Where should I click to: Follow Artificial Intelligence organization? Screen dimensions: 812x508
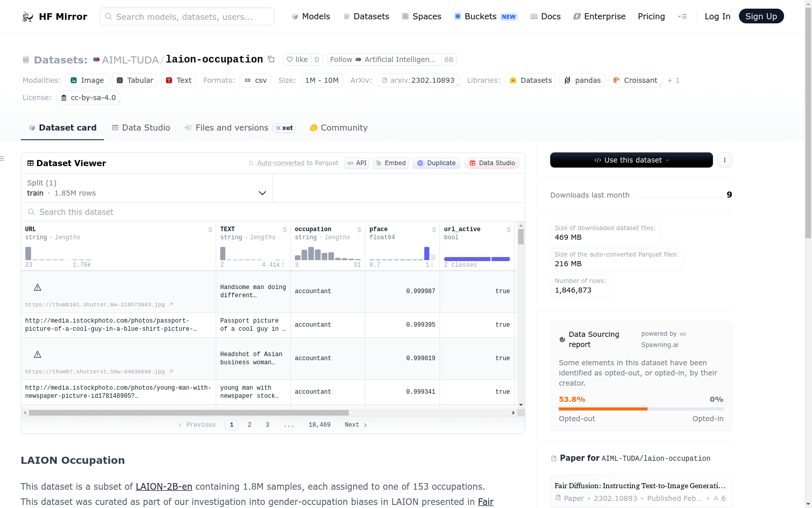384,59
